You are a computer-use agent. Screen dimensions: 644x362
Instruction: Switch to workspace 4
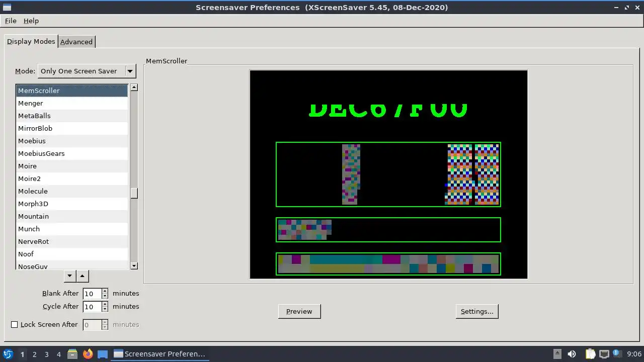click(58, 354)
